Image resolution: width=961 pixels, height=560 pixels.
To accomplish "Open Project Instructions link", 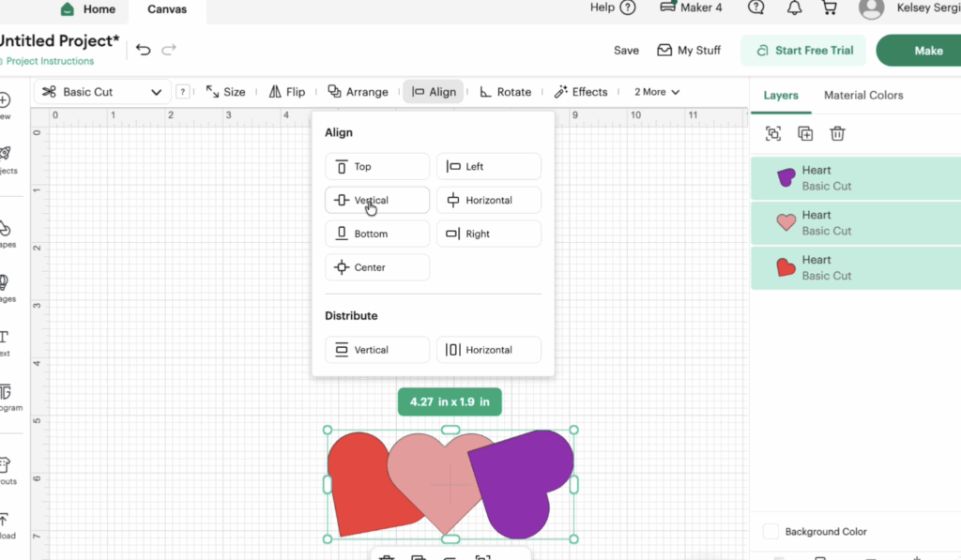I will tap(51, 61).
